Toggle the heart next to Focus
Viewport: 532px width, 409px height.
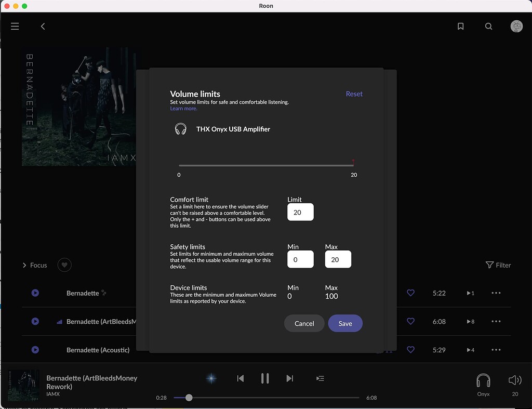(x=64, y=265)
